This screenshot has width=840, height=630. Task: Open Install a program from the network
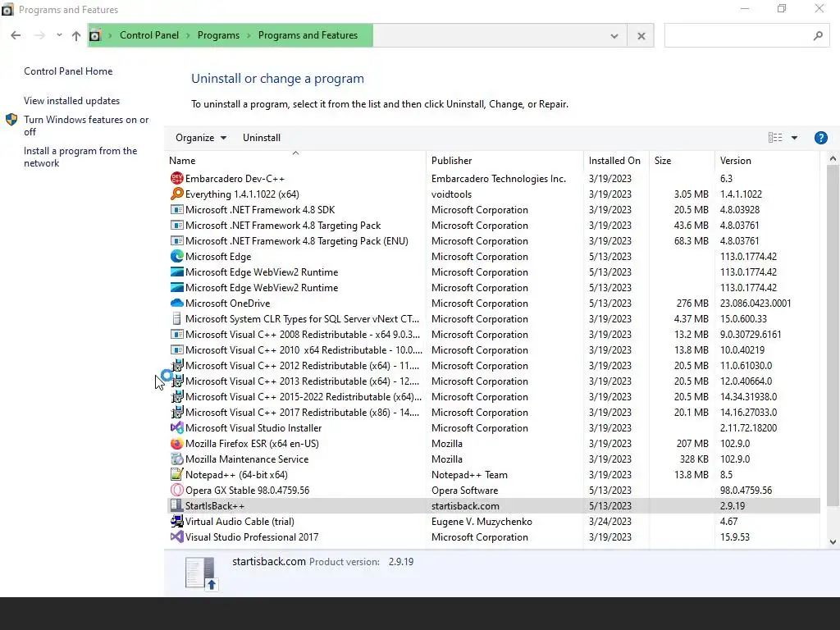coord(80,157)
